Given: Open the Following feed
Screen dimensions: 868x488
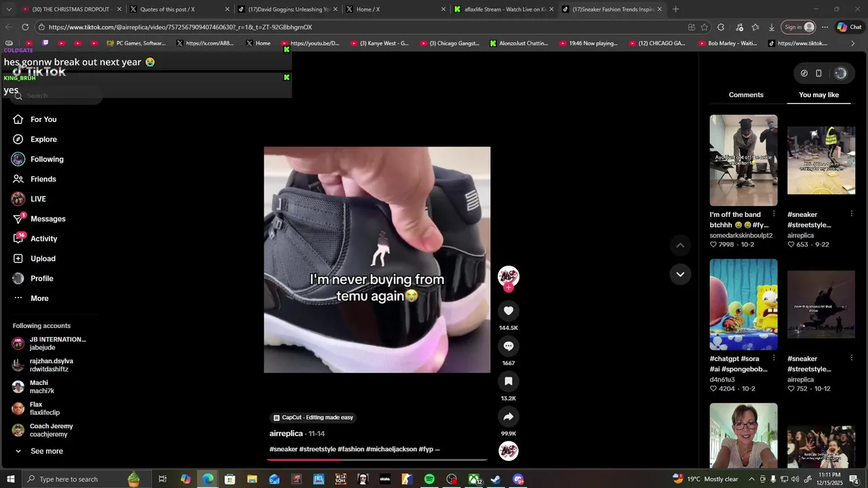Looking at the screenshot, I should [47, 159].
